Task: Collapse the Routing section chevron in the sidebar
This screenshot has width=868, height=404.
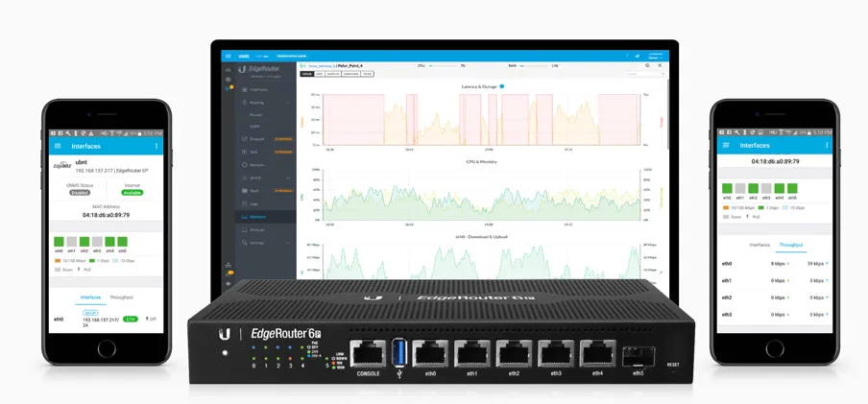Action: pos(287,103)
